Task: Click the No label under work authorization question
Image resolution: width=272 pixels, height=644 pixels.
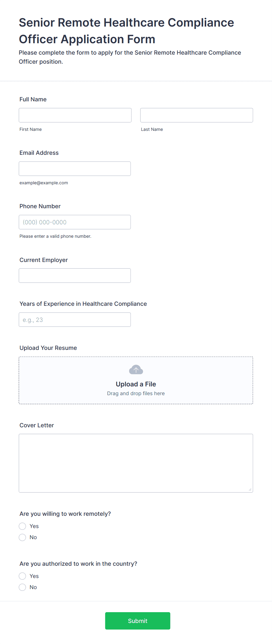Action: tap(33, 587)
